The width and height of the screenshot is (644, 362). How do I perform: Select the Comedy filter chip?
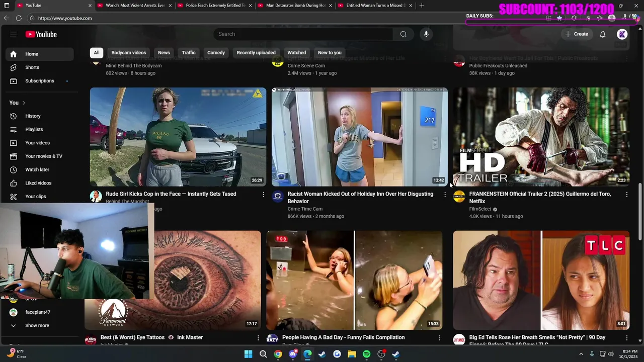click(216, 53)
